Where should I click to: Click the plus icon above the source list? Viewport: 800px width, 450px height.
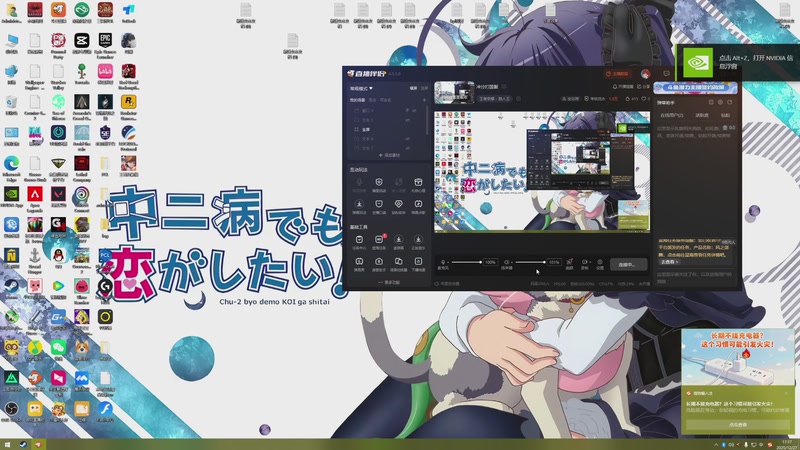pyautogui.click(x=424, y=100)
